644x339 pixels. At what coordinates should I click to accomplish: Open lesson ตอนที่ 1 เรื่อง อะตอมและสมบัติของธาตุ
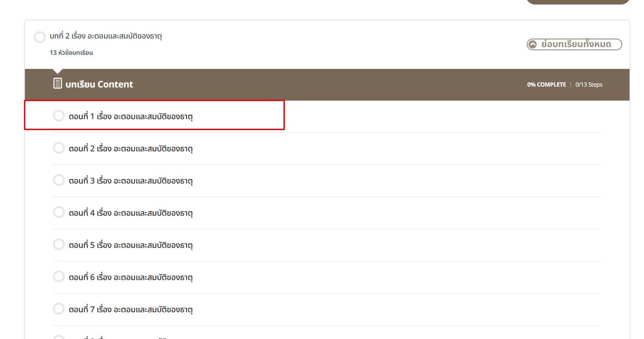coord(131,116)
